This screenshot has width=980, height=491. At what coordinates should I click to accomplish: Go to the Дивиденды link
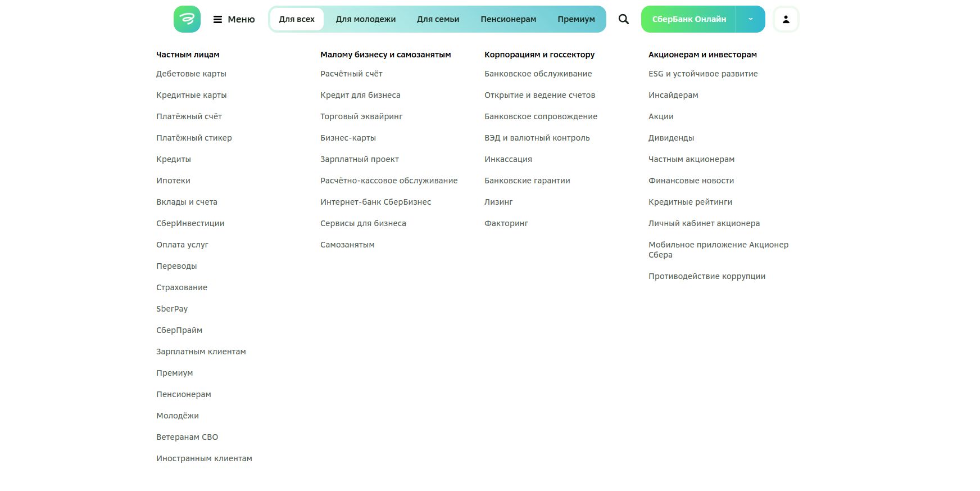[x=671, y=138]
